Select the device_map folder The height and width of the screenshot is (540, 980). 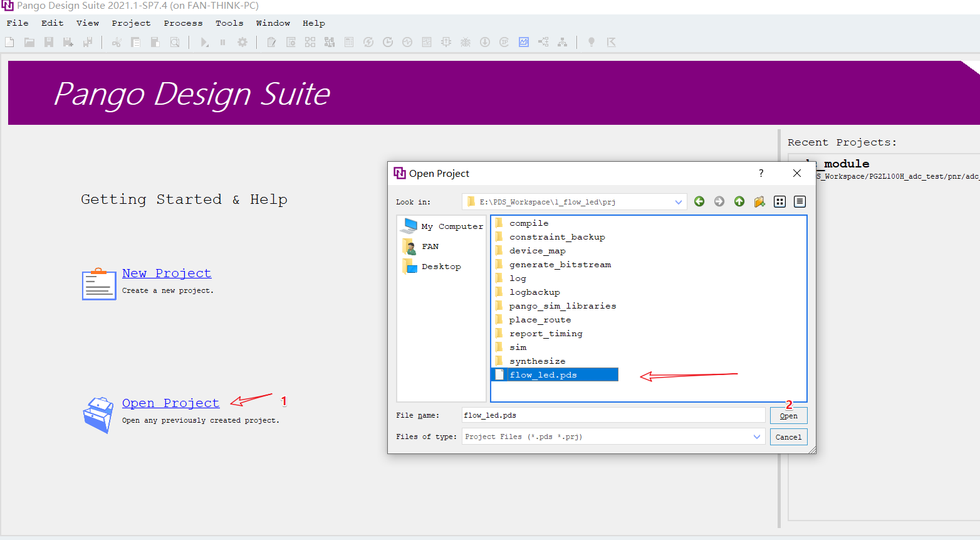point(530,251)
